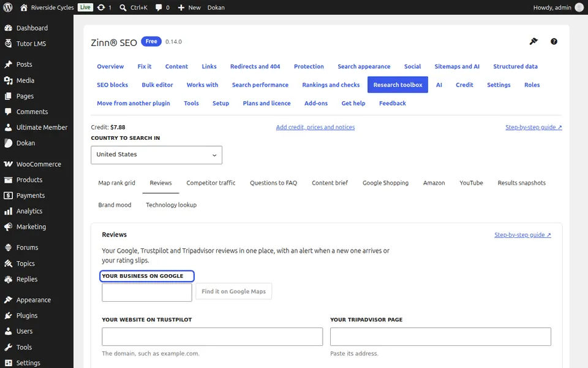Open Questions to FAQ sub-tab

point(273,183)
